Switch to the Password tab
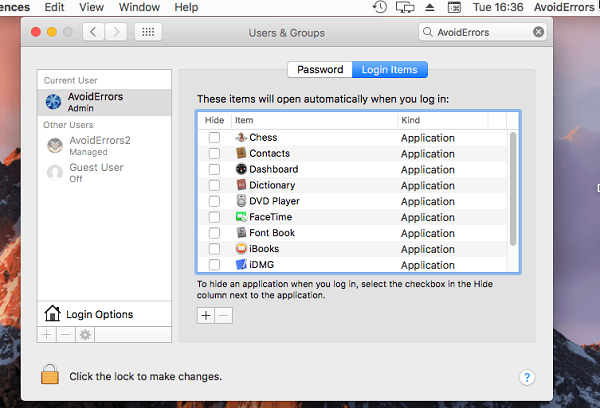The width and height of the screenshot is (600, 408). click(320, 70)
